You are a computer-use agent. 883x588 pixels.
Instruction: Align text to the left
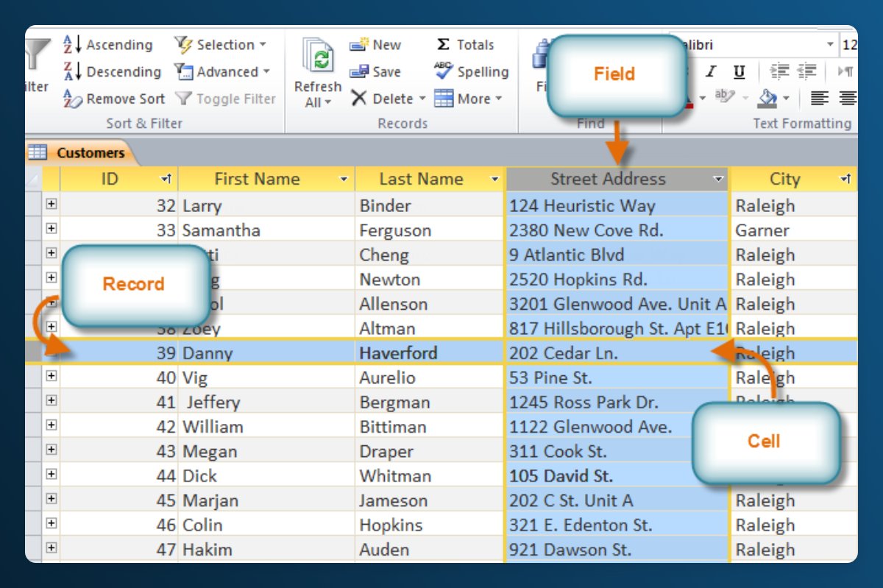click(x=819, y=98)
